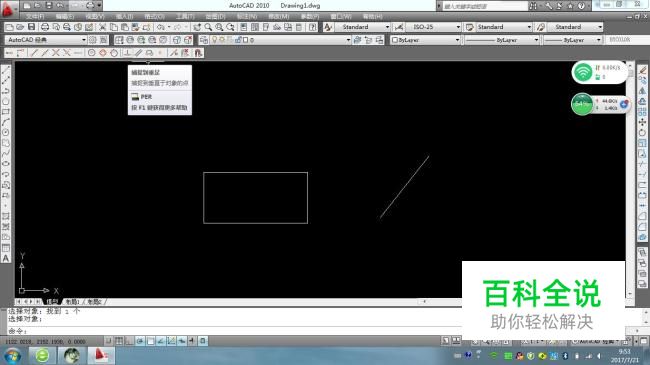Switch to the 布局1 layout tab

(x=73, y=302)
